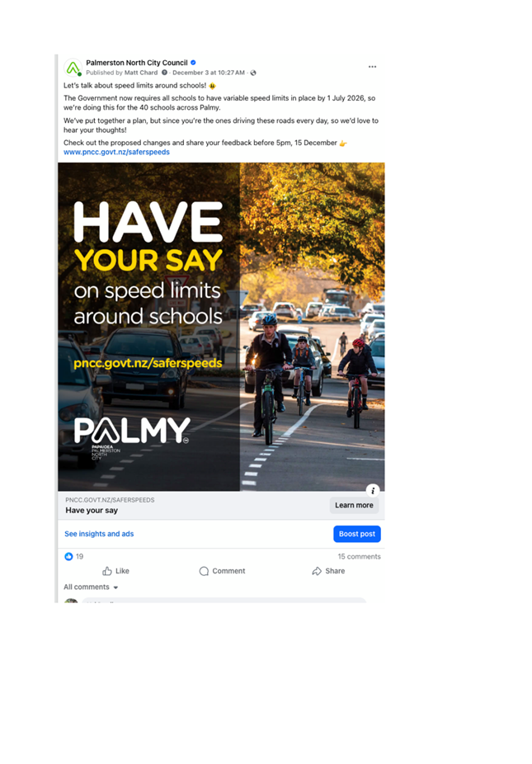Open See insights and ads link
Viewport: 532px width, 764px height.
[99, 534]
